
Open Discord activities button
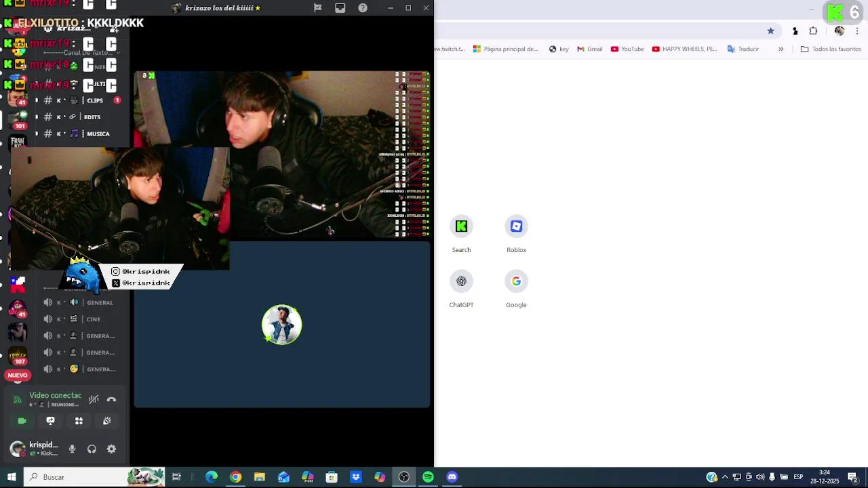click(x=79, y=421)
